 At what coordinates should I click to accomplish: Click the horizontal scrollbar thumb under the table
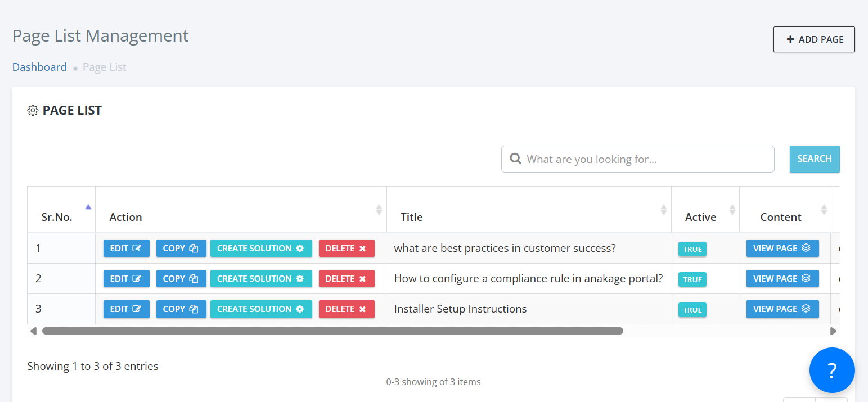click(x=332, y=331)
